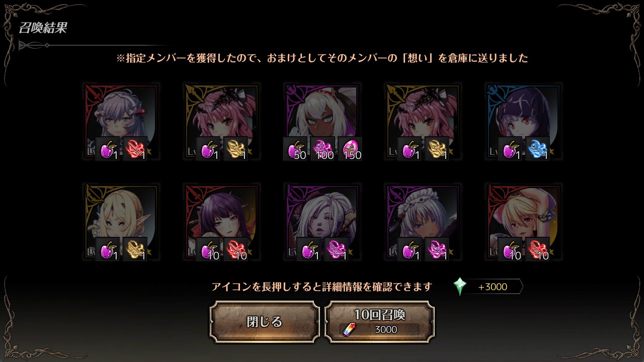The height and width of the screenshot is (362, 644).
Task: Tap the purple apple icon showing 50
Action: coord(295,149)
